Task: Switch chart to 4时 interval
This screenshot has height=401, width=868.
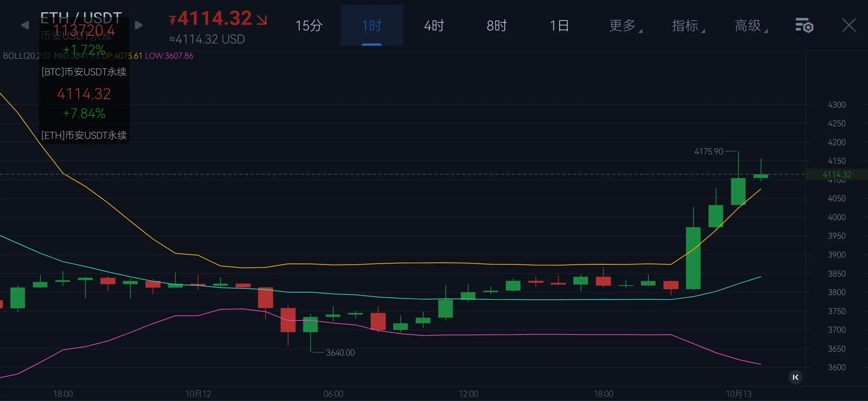Action: point(434,26)
